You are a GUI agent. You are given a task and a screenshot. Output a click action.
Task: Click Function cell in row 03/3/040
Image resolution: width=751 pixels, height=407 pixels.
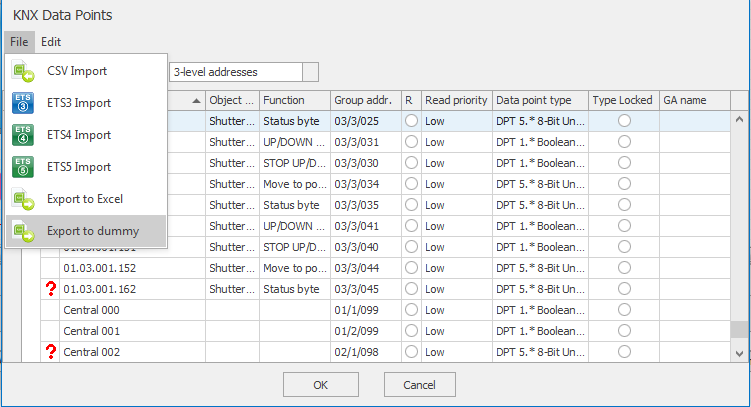point(295,247)
